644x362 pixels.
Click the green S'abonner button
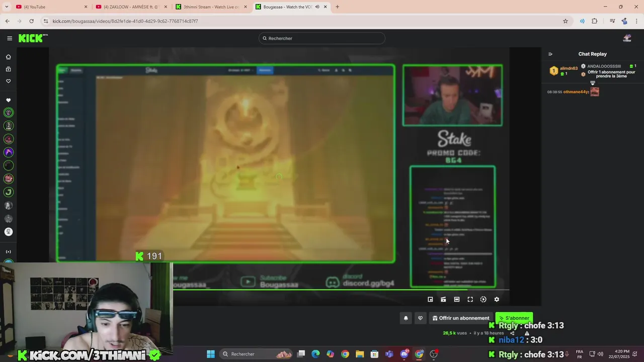(x=514, y=318)
